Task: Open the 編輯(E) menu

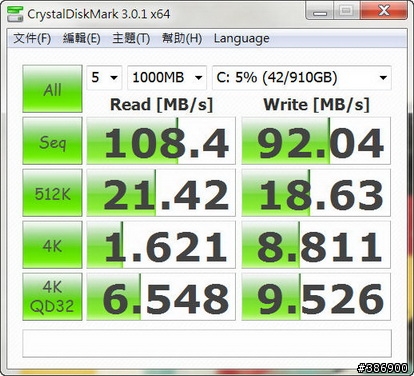Action: (82, 38)
